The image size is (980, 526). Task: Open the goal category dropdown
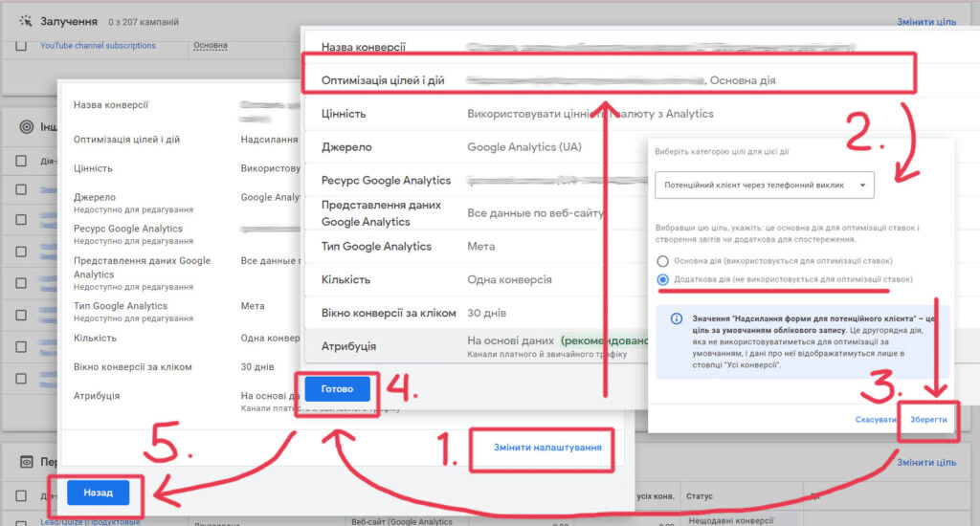(x=764, y=185)
